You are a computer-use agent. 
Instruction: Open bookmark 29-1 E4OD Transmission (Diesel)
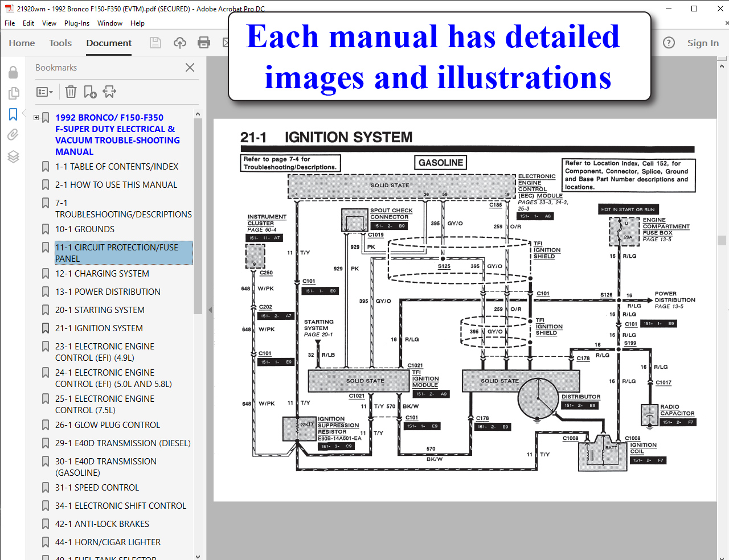point(123,443)
